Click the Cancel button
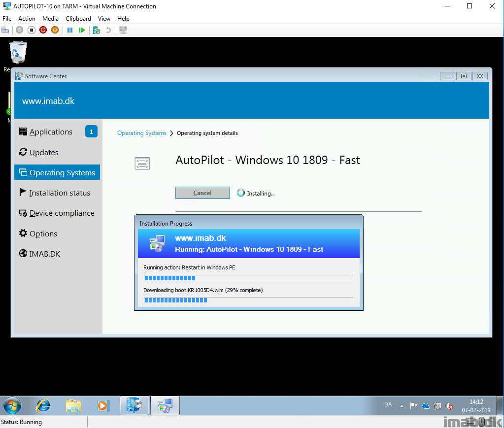Image resolution: width=504 pixels, height=428 pixels. [202, 193]
